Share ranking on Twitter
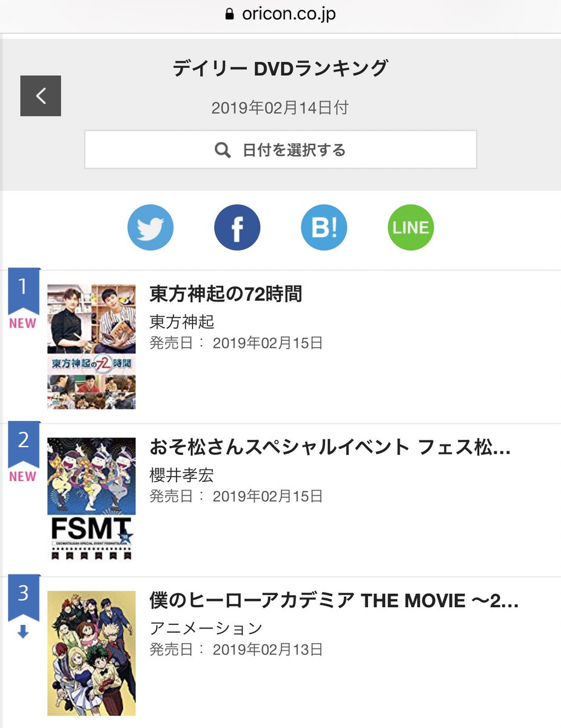This screenshot has height=728, width=561. [x=150, y=228]
